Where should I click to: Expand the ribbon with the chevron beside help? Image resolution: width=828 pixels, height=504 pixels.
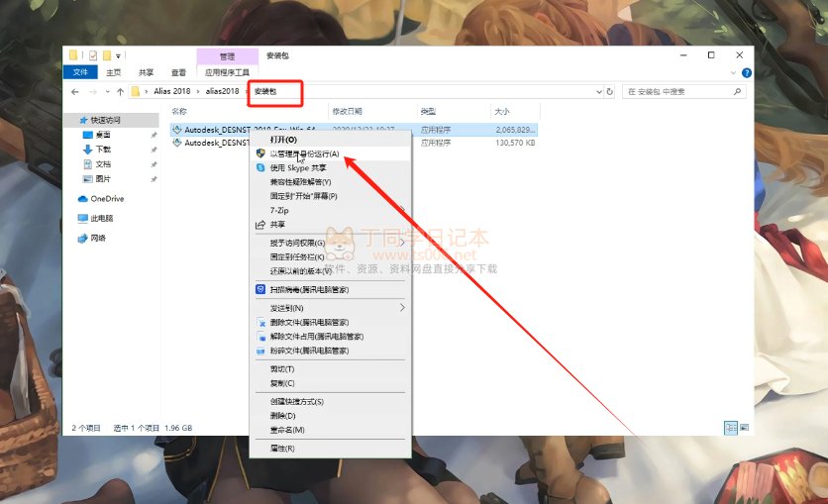733,73
